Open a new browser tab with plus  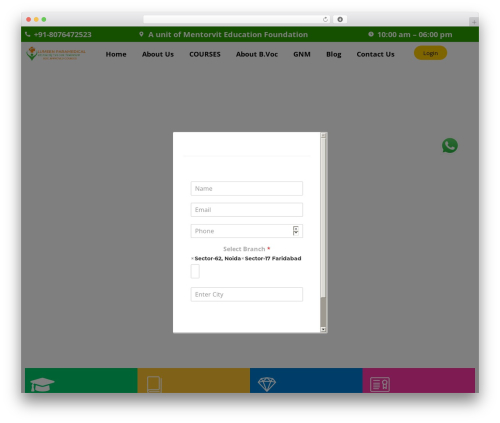(474, 22)
